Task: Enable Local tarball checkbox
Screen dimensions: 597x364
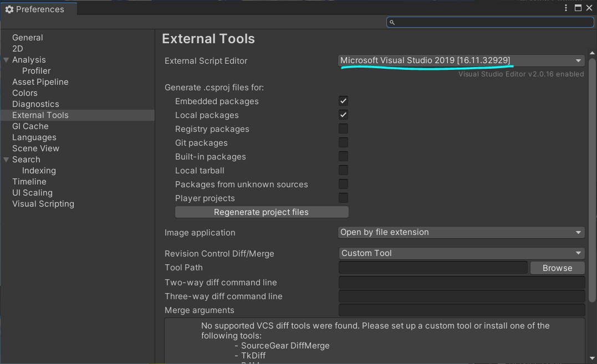Action: [343, 171]
